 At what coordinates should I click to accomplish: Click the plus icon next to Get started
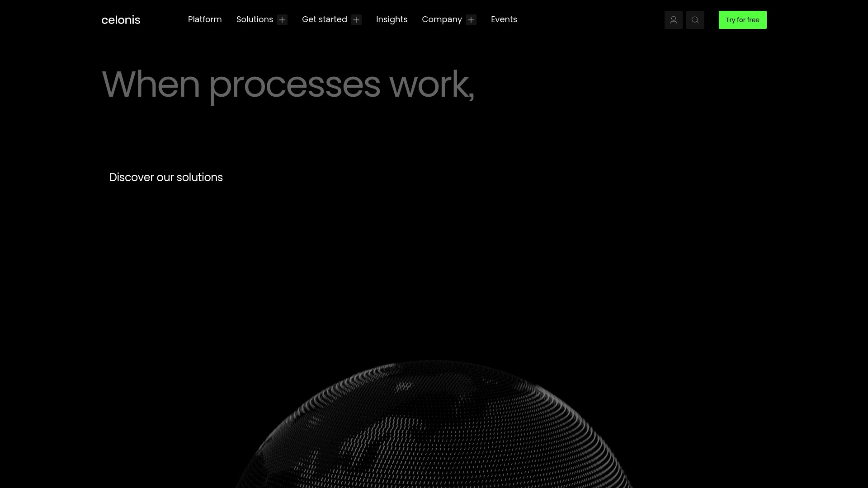click(356, 19)
